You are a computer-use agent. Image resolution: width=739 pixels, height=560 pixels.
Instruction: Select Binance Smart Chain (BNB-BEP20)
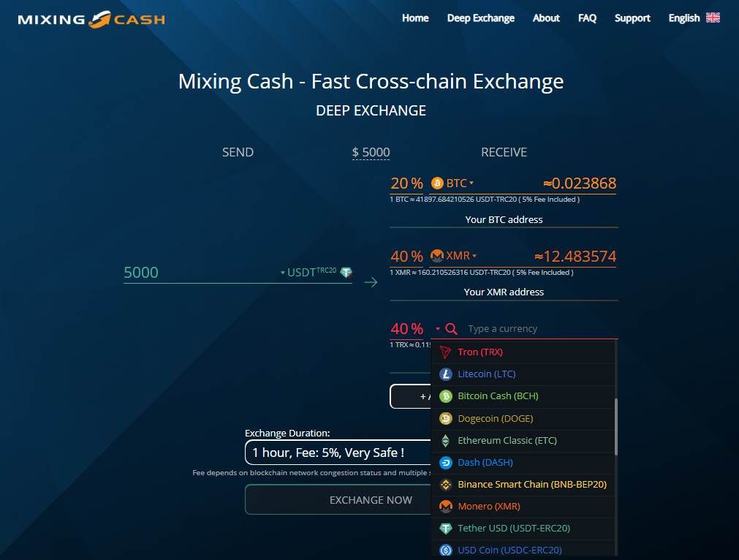coord(523,485)
